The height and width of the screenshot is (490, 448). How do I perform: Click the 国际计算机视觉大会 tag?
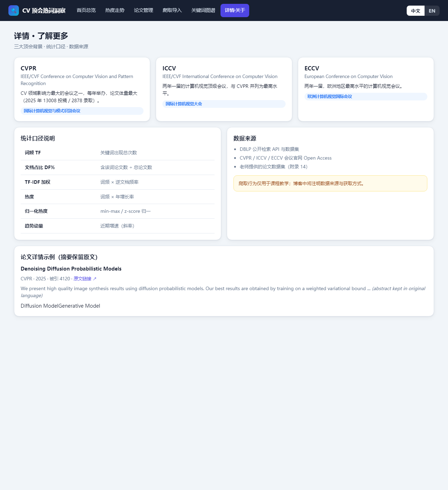pyautogui.click(x=224, y=104)
